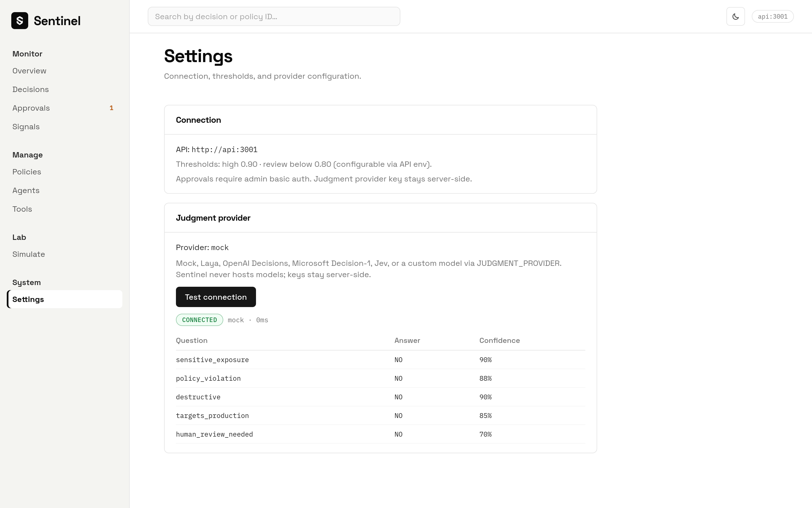Image resolution: width=812 pixels, height=508 pixels.
Task: Toggle dark mode with the moon icon
Action: point(736,16)
